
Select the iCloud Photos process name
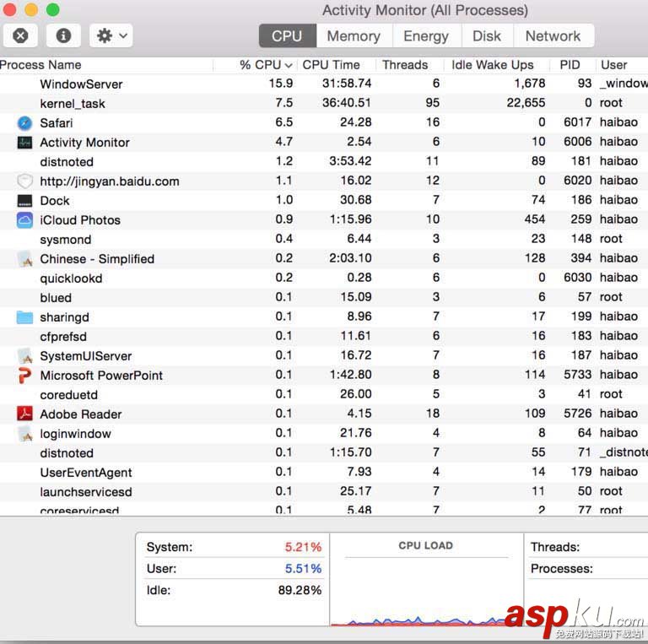click(x=80, y=220)
